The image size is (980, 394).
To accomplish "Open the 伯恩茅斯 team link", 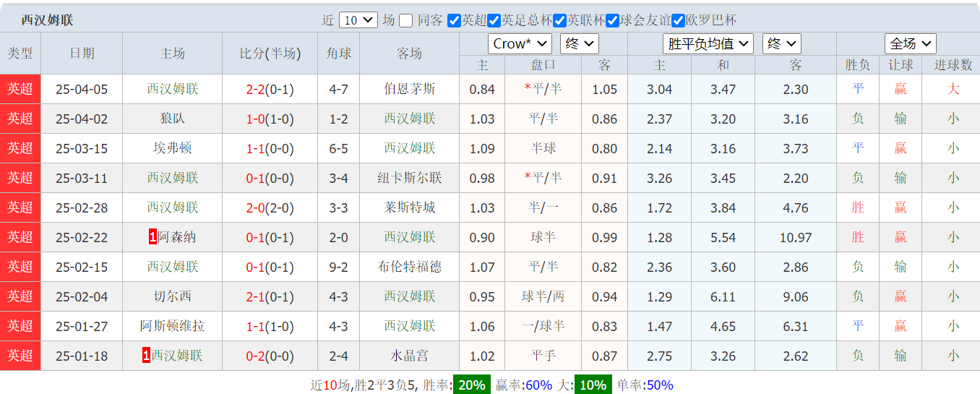I will click(x=410, y=90).
